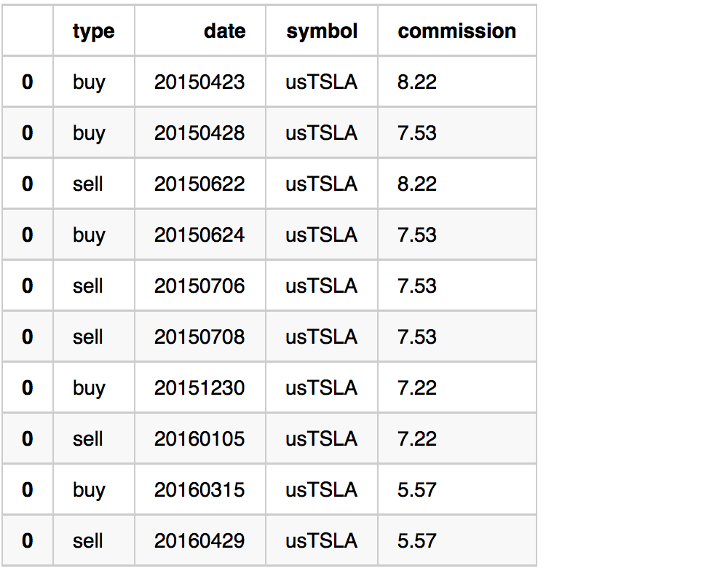Screen dimensions: 728x571
Task: Click 'buy' in the 20150624 row
Action: coord(89,236)
